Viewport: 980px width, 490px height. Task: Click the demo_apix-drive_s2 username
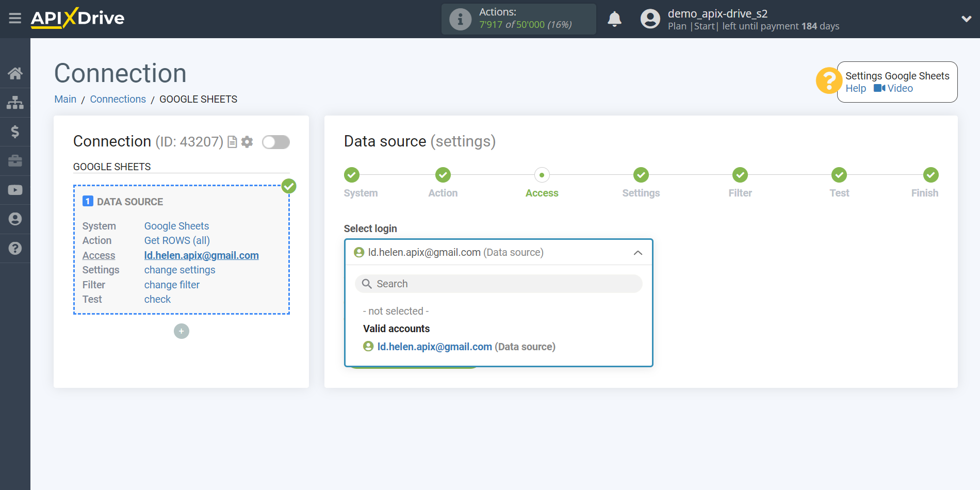tap(717, 13)
